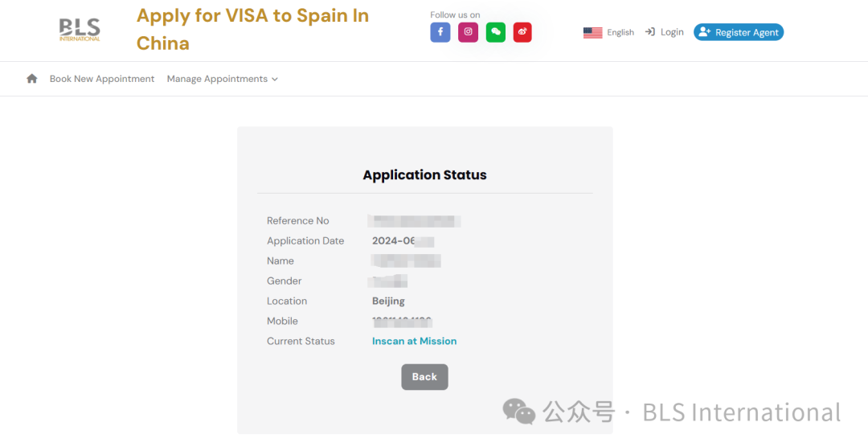
Task: Open the Instagram social icon
Action: click(468, 32)
